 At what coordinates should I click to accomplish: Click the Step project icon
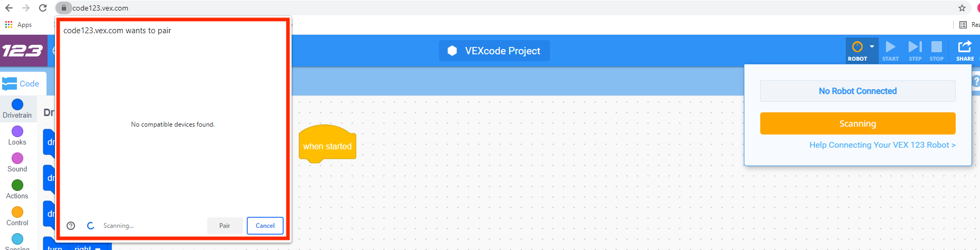point(915,47)
